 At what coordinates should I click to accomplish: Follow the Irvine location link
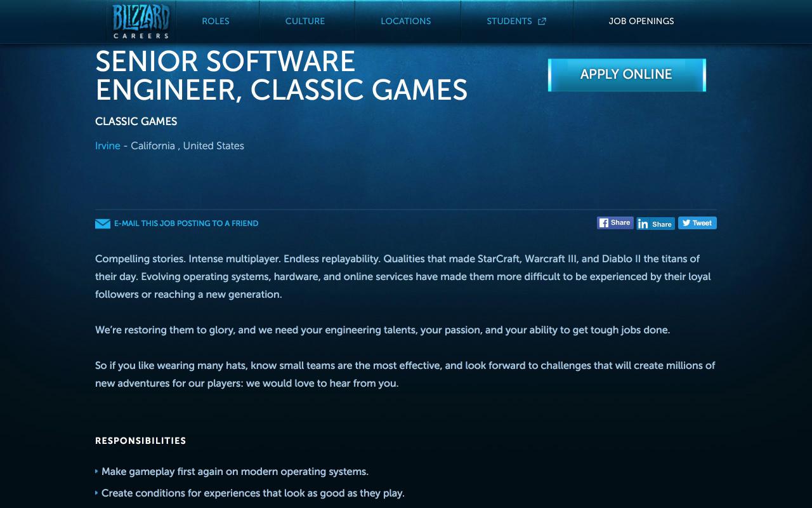[108, 145]
